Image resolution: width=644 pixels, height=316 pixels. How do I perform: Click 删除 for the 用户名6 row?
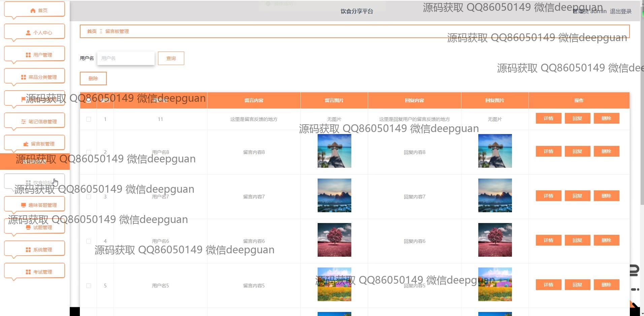[x=606, y=240]
